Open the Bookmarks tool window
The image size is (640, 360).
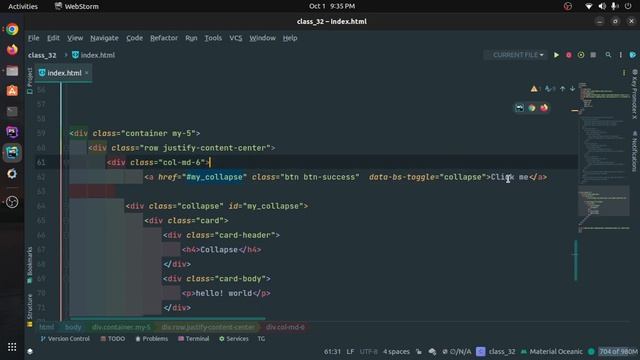(x=29, y=265)
